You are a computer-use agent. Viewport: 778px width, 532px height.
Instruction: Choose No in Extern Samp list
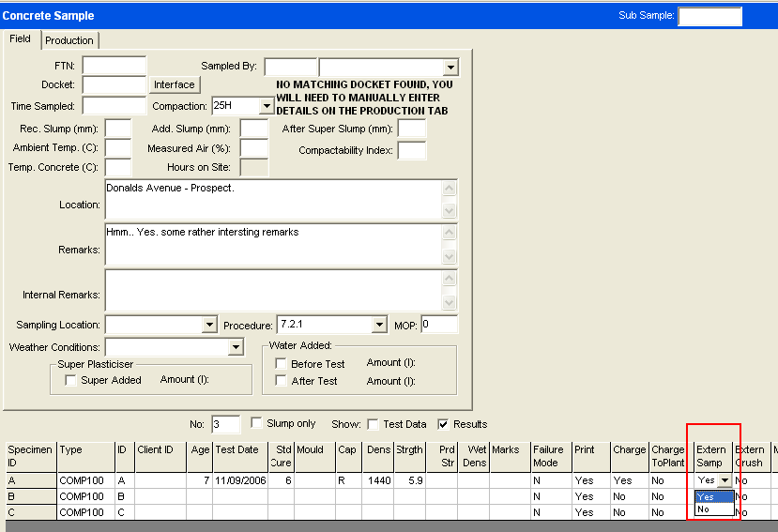[704, 509]
